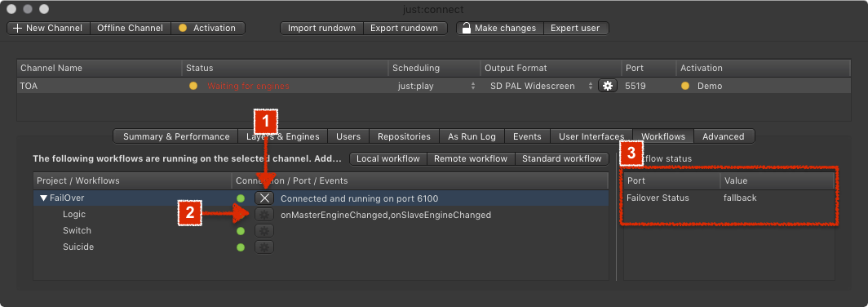The height and width of the screenshot is (307, 868).
Task: Open the Scheduling just:play dropdown
Action: (x=436, y=86)
